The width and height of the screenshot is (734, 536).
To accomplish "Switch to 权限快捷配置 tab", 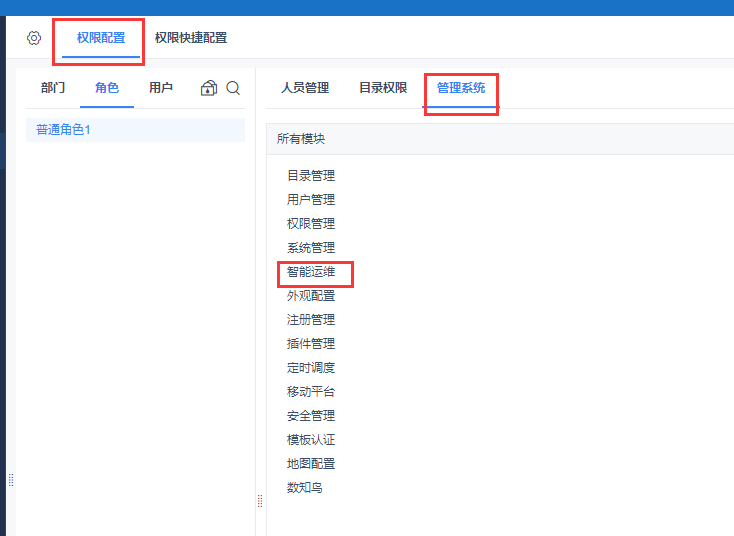I will (x=191, y=38).
